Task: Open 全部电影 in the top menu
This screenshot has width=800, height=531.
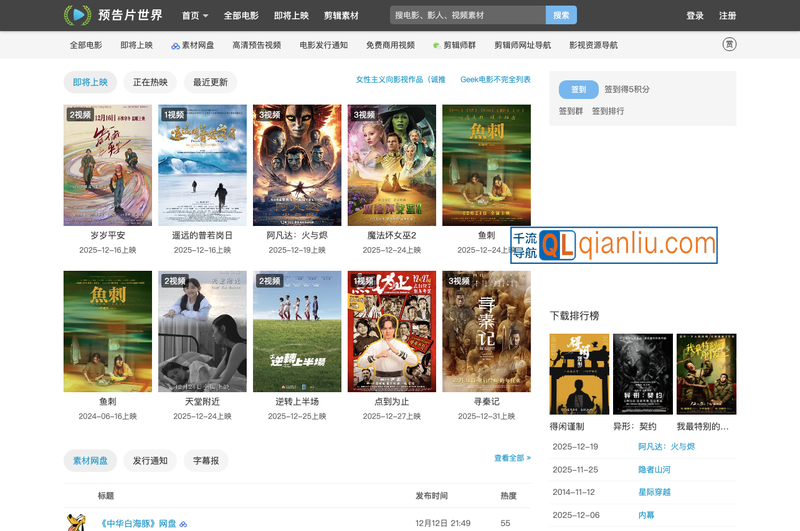Action: (x=241, y=16)
